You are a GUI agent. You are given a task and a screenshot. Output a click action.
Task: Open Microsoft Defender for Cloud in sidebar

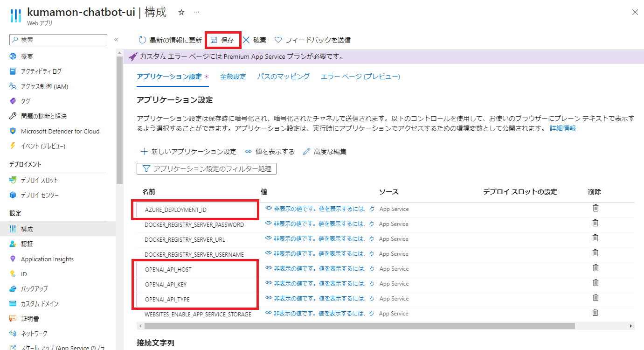[60, 131]
